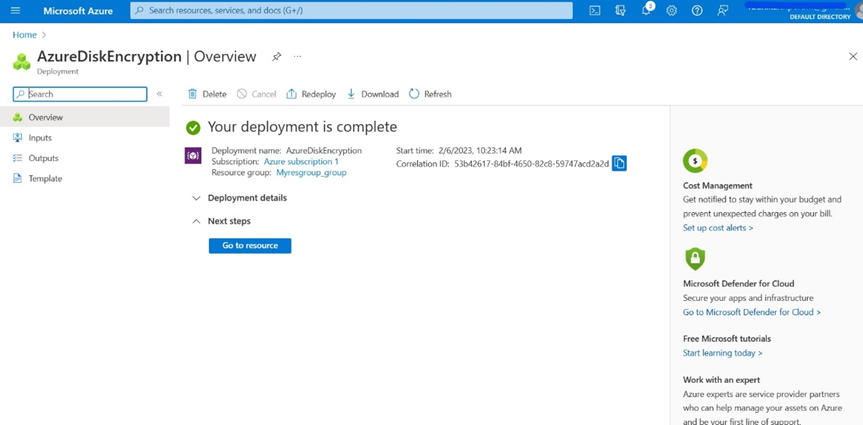
Task: Pin the AzureDiskEncryption deployment to dashboard
Action: pos(277,57)
